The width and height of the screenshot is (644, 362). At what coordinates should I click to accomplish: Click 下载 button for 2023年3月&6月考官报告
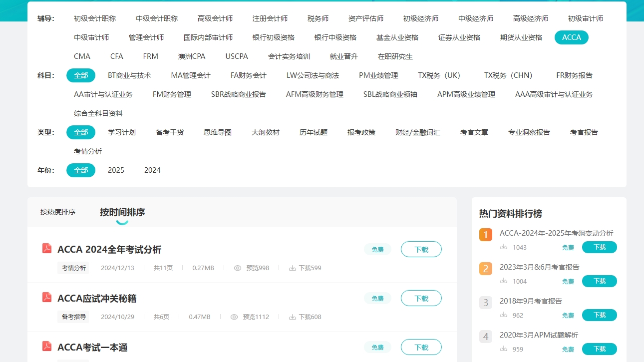pos(599,281)
